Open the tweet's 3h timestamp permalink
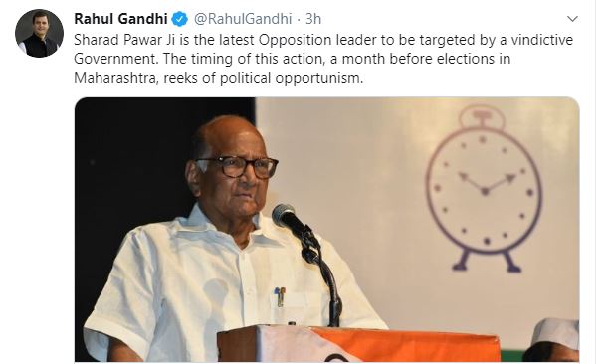This screenshot has width=609, height=364. 313,19
